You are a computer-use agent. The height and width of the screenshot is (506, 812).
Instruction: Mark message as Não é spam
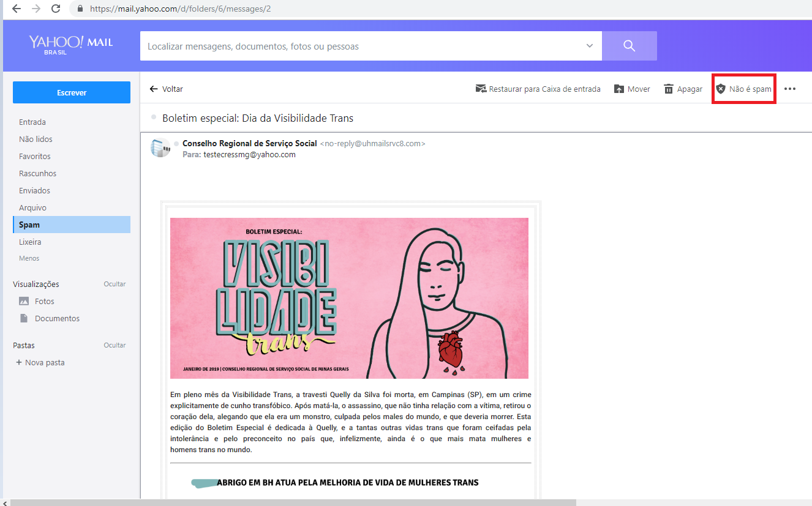(x=744, y=89)
